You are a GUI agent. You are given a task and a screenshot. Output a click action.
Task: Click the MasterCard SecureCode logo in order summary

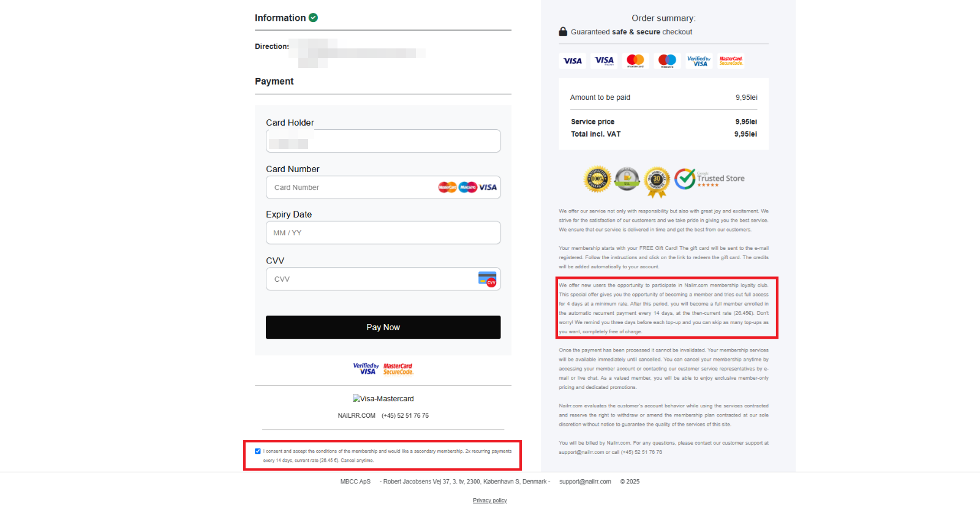[731, 61]
